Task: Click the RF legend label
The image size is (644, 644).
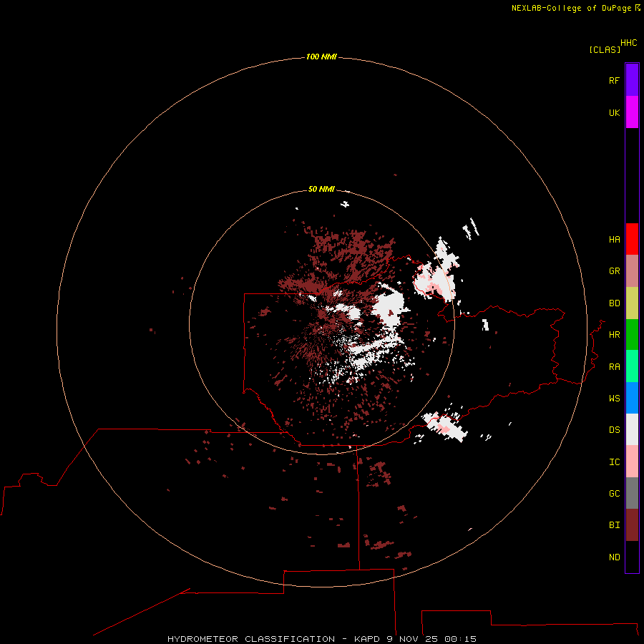Action: (x=614, y=80)
